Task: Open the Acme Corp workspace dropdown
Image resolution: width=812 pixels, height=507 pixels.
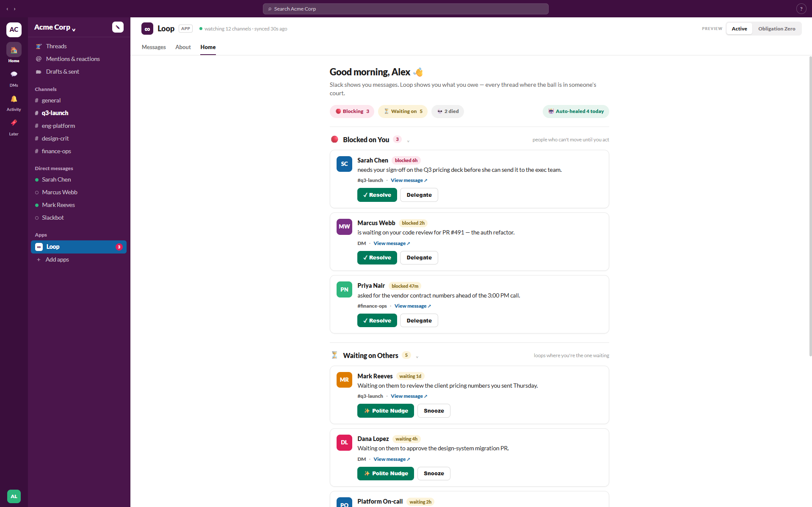Action: click(55, 28)
